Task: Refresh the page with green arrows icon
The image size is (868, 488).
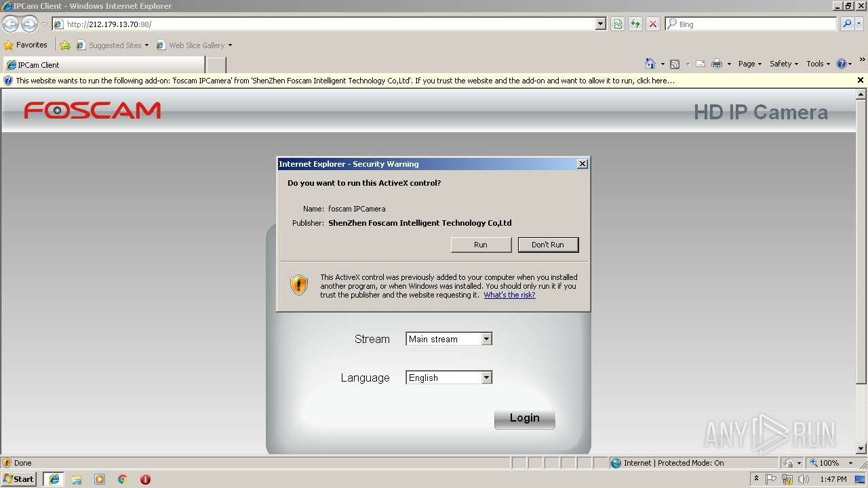Action: [x=635, y=24]
